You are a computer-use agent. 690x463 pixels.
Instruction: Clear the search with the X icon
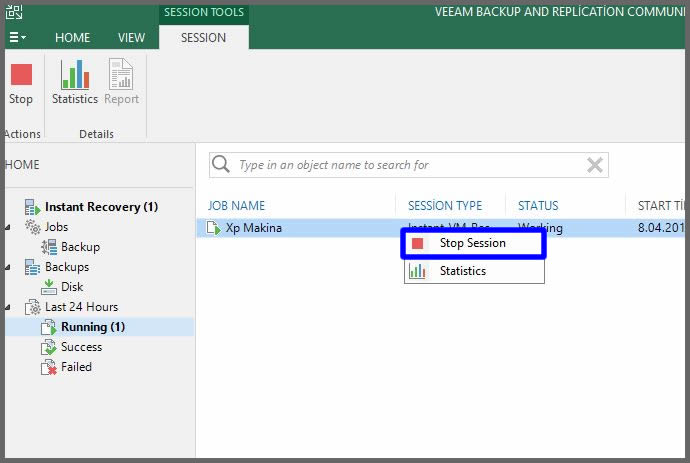[x=595, y=165]
